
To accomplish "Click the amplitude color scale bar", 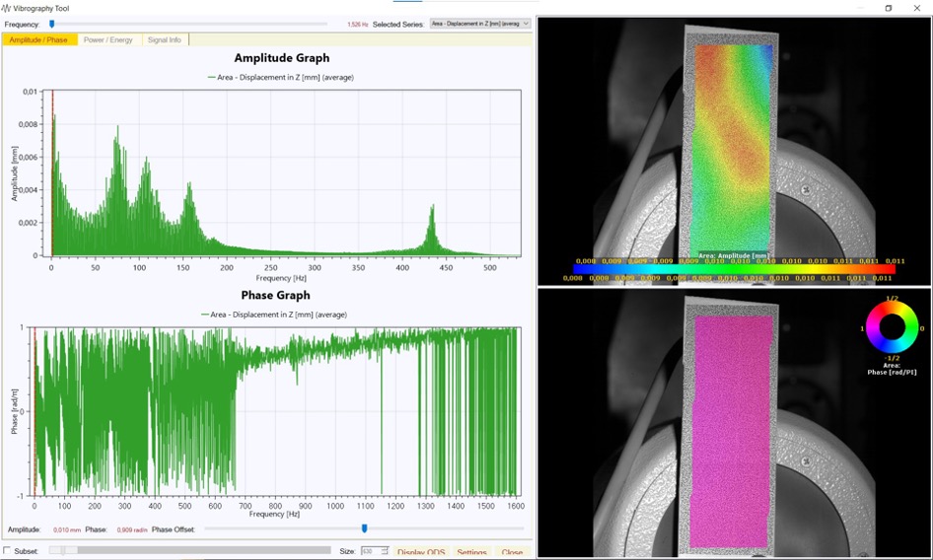I will 734,268.
